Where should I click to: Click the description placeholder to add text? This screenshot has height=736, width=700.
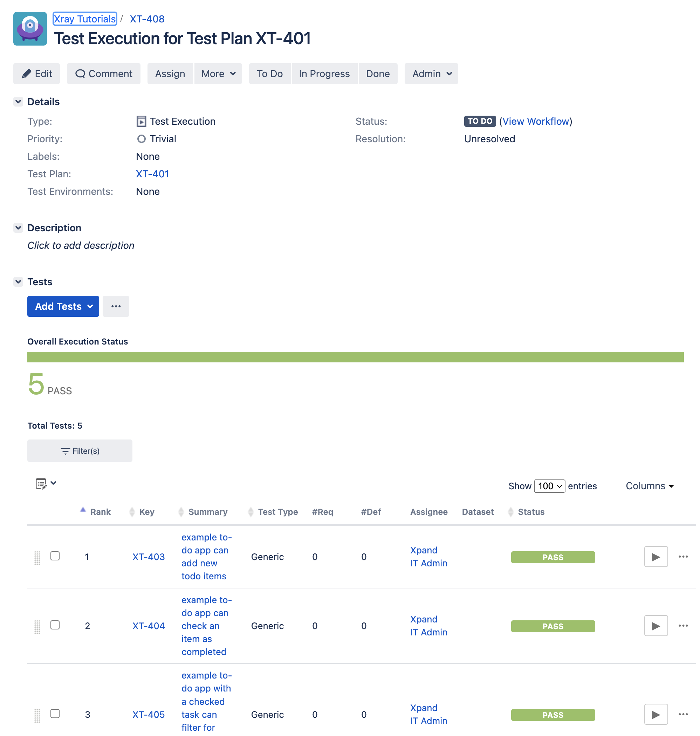81,245
